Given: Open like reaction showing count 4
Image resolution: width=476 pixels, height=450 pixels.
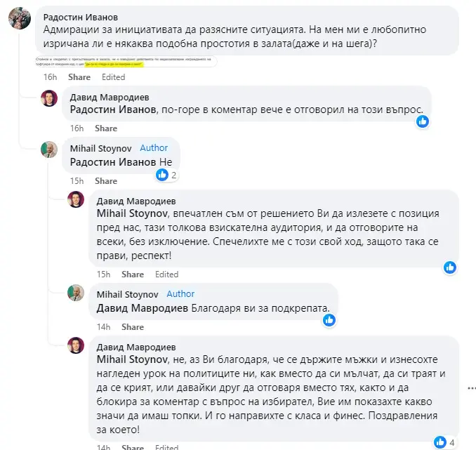Looking at the screenshot, I should pos(439,442).
